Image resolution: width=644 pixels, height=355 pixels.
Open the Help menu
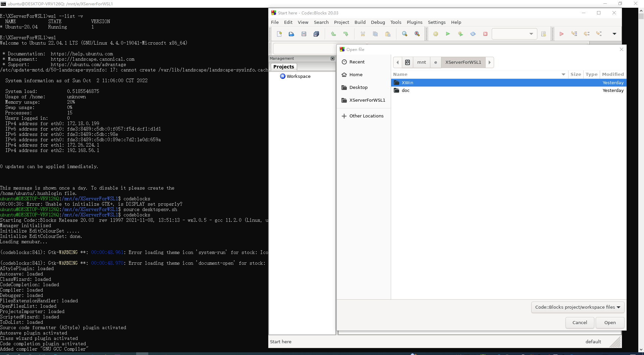click(x=456, y=22)
